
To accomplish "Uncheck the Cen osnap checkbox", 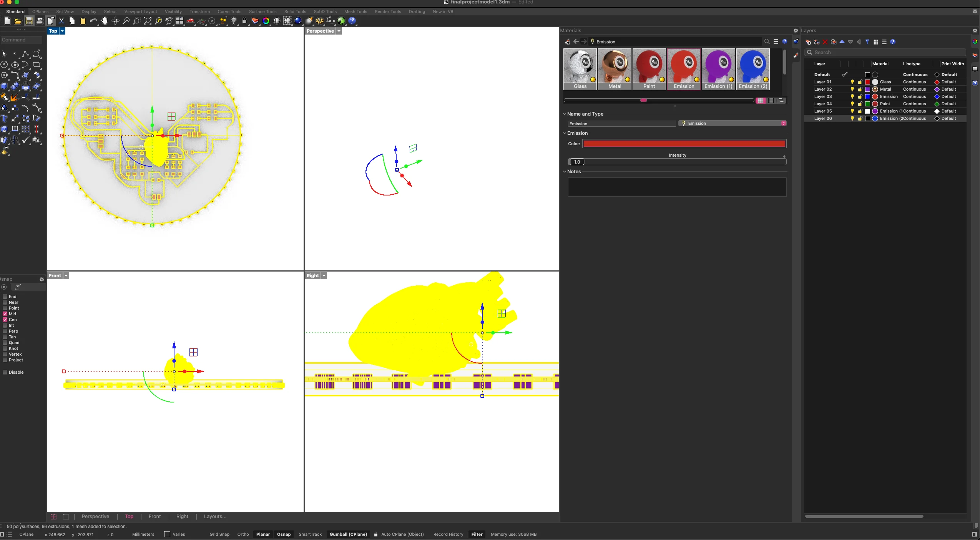I will [5, 320].
